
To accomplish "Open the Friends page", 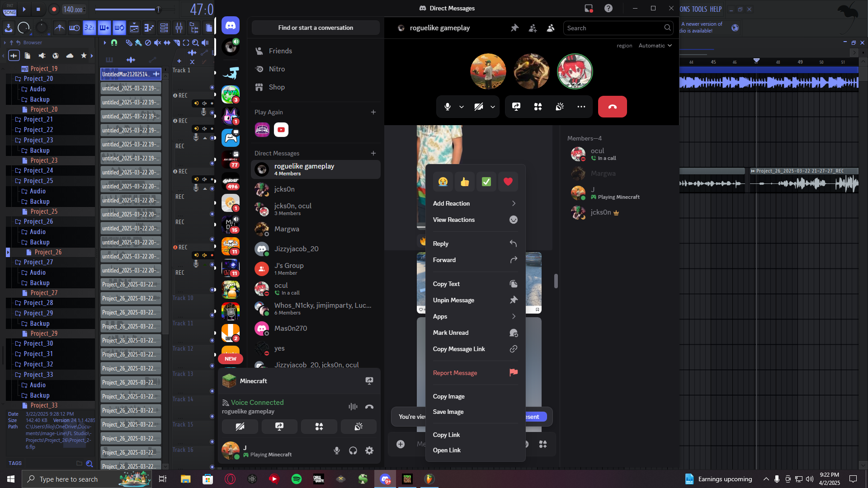I will point(280,51).
